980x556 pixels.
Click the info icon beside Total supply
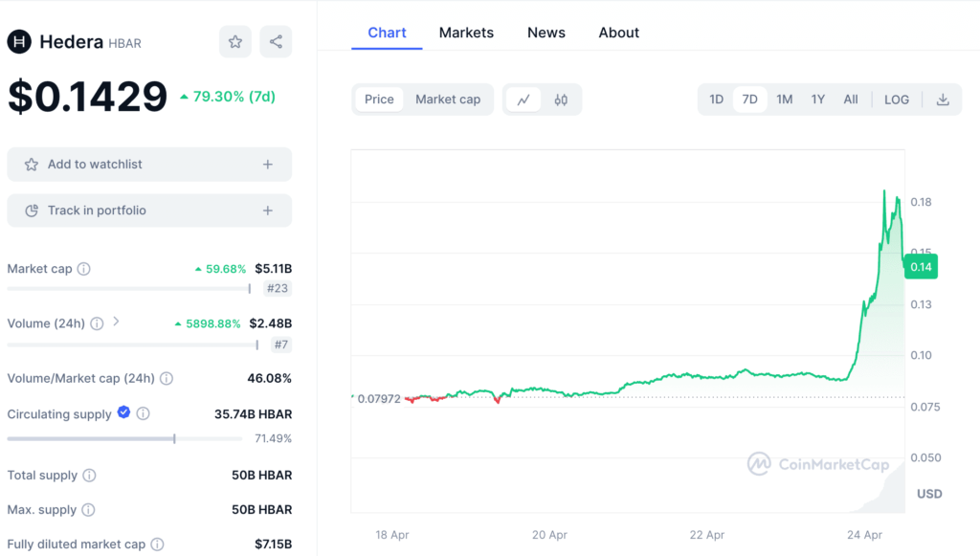[x=89, y=476]
